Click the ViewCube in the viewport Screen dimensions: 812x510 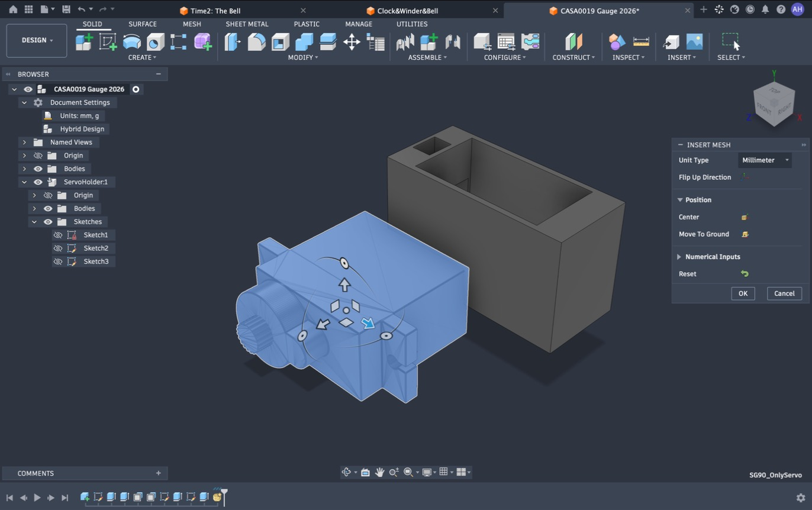point(774,104)
